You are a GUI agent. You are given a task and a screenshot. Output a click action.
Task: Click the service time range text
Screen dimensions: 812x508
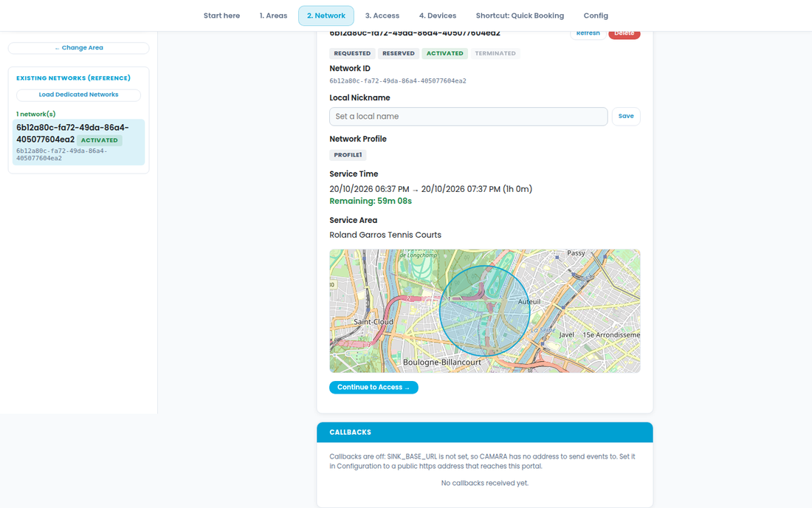(x=431, y=189)
